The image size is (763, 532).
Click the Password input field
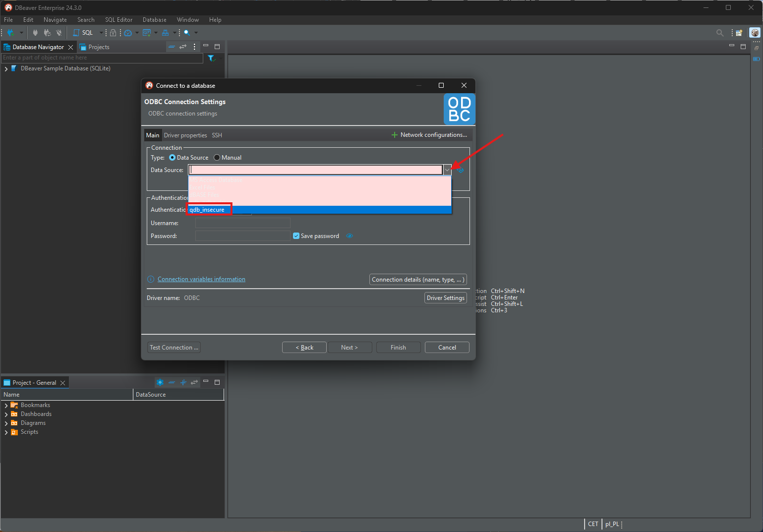click(x=243, y=236)
